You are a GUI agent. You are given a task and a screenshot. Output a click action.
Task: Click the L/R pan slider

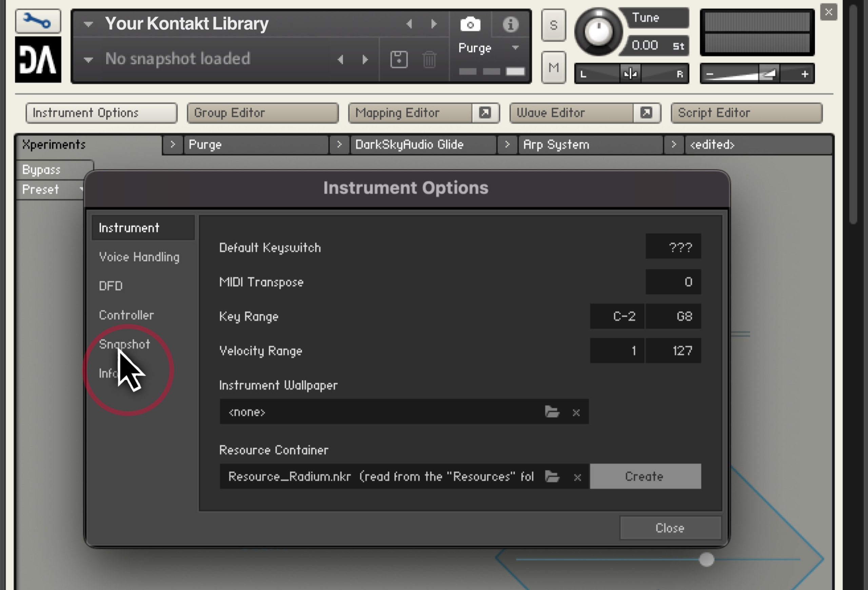[631, 74]
